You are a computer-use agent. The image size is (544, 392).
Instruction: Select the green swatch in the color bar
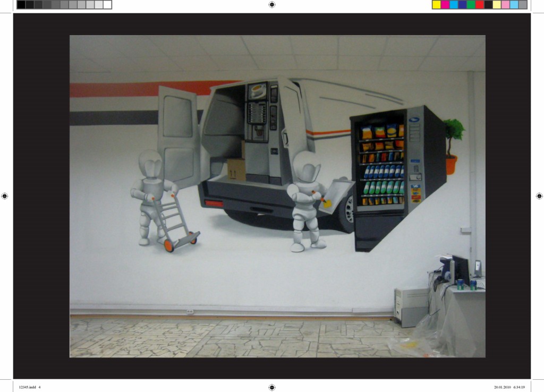[471, 5]
